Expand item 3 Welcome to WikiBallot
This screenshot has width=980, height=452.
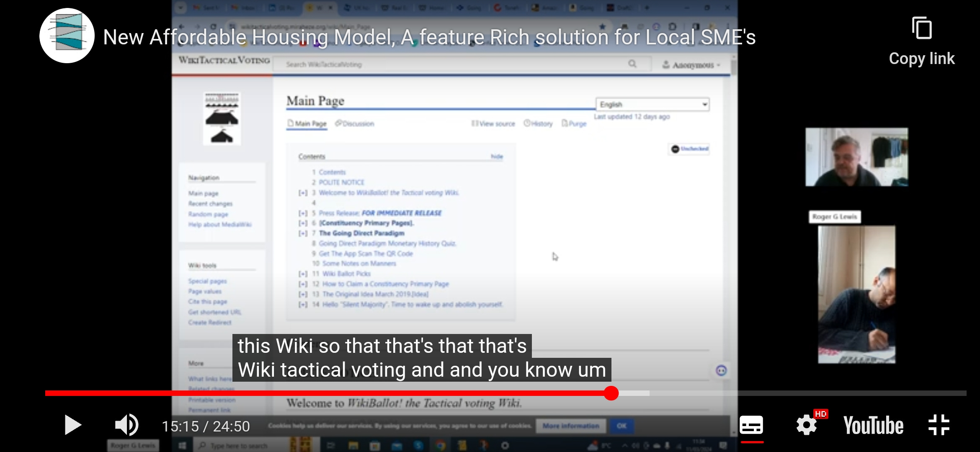coord(303,193)
